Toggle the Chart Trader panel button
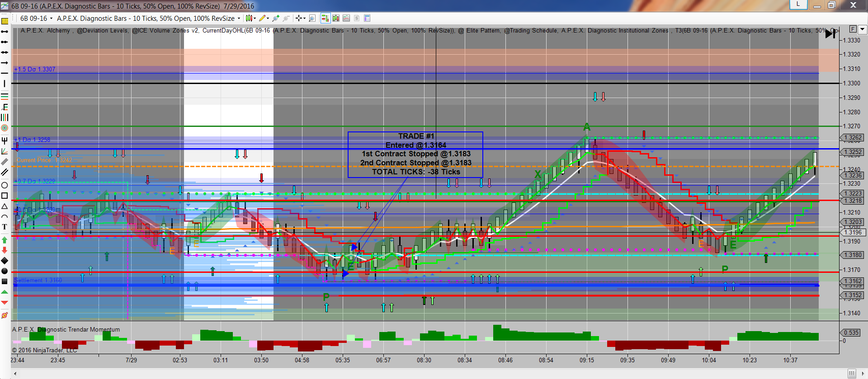The width and height of the screenshot is (868, 379). coord(325,19)
